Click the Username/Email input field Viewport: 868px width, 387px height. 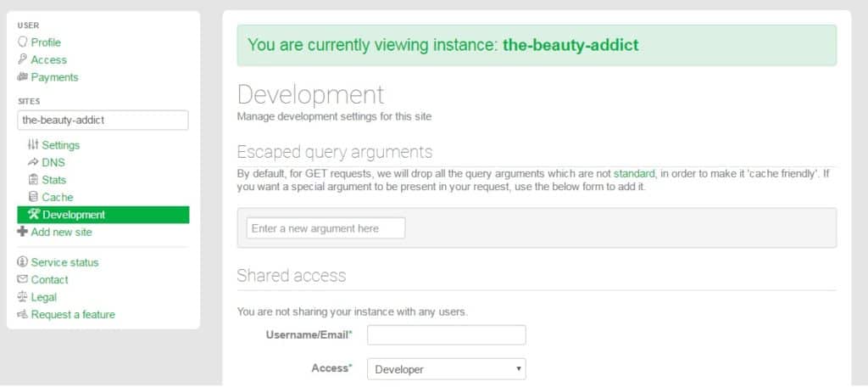pyautogui.click(x=446, y=335)
